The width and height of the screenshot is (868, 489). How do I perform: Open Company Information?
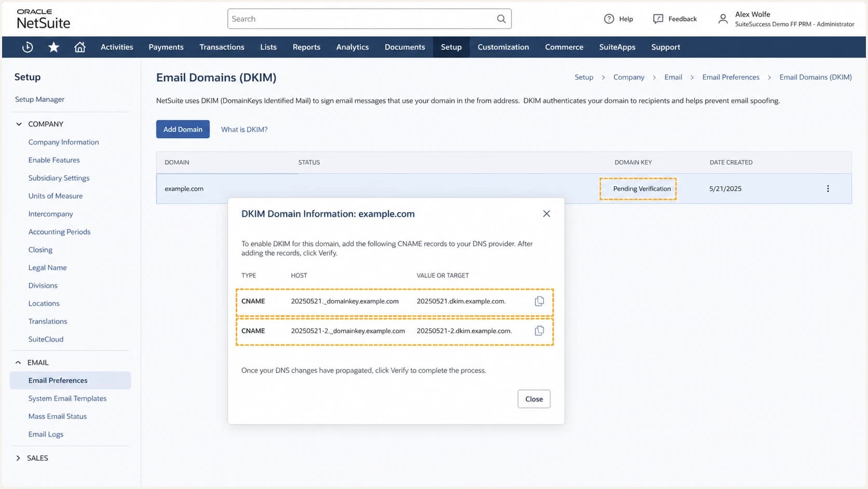63,142
